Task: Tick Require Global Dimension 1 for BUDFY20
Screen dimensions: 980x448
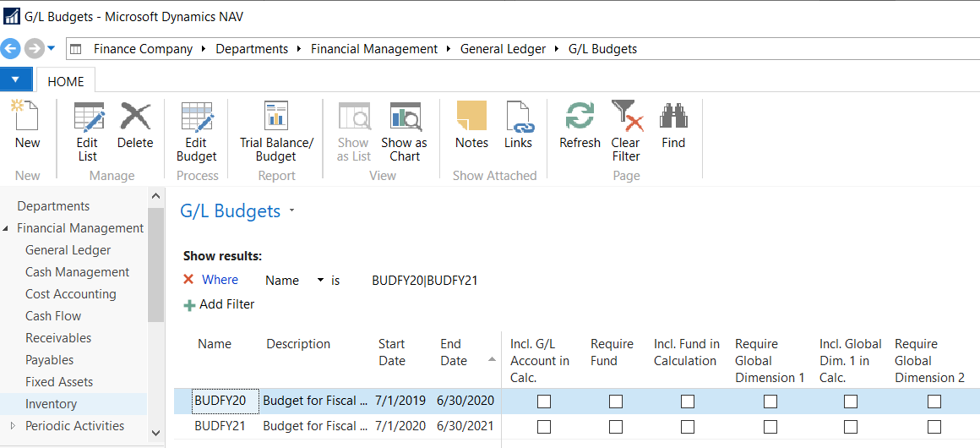Action: pos(770,402)
